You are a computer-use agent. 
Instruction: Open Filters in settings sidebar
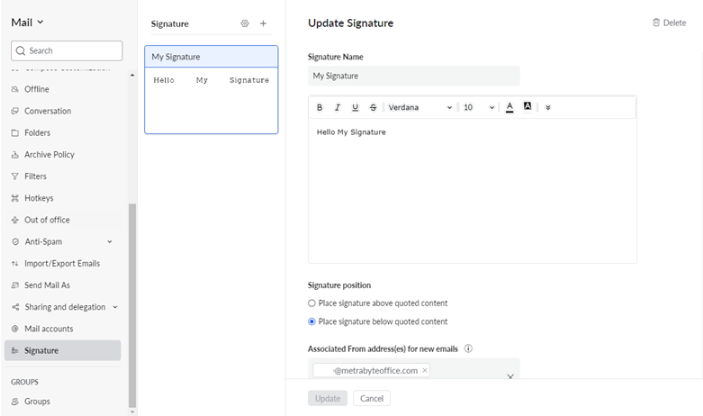point(35,176)
